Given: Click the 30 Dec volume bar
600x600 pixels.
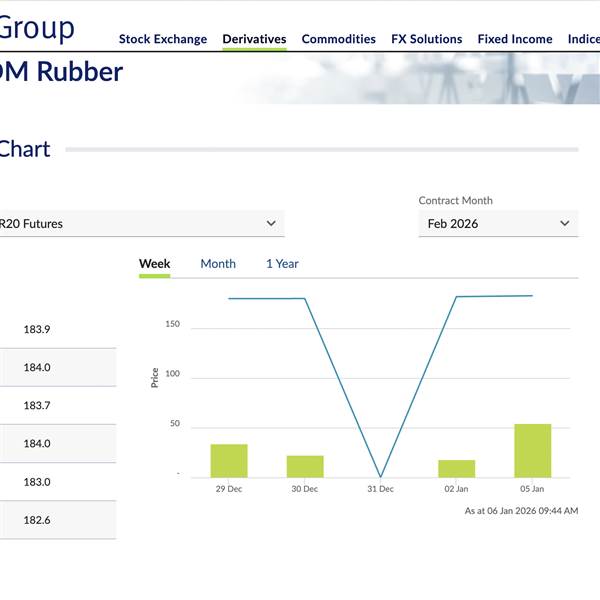Looking at the screenshot, I should (305, 466).
